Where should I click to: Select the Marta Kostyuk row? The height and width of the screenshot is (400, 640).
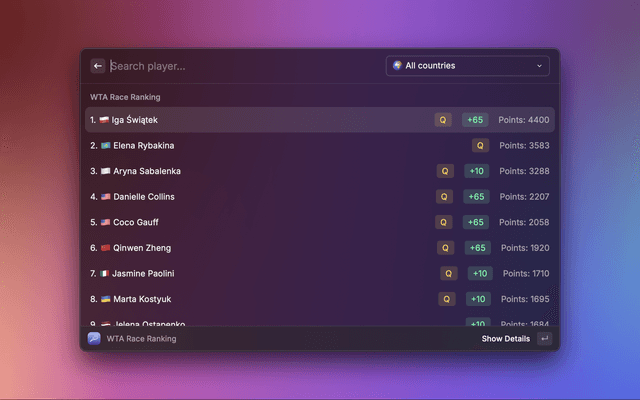coord(320,299)
